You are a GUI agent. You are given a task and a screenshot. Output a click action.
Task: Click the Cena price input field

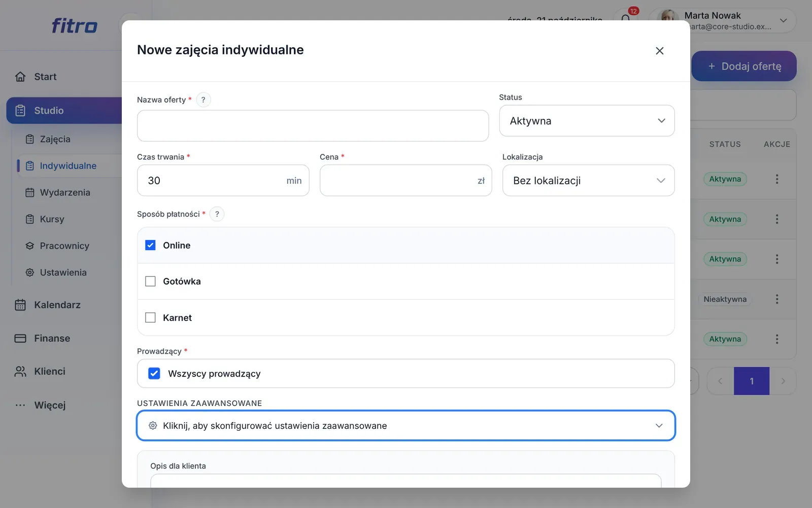[x=405, y=180]
